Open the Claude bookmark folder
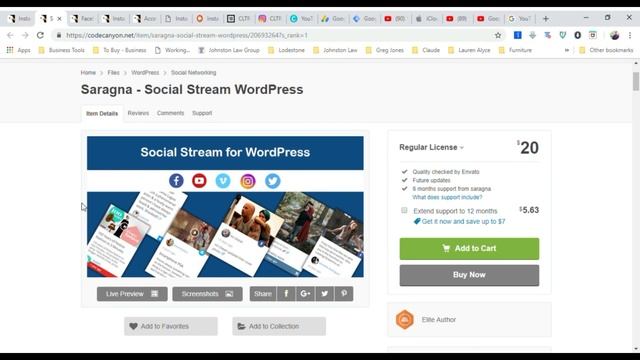The height and width of the screenshot is (360, 640). tap(426, 50)
